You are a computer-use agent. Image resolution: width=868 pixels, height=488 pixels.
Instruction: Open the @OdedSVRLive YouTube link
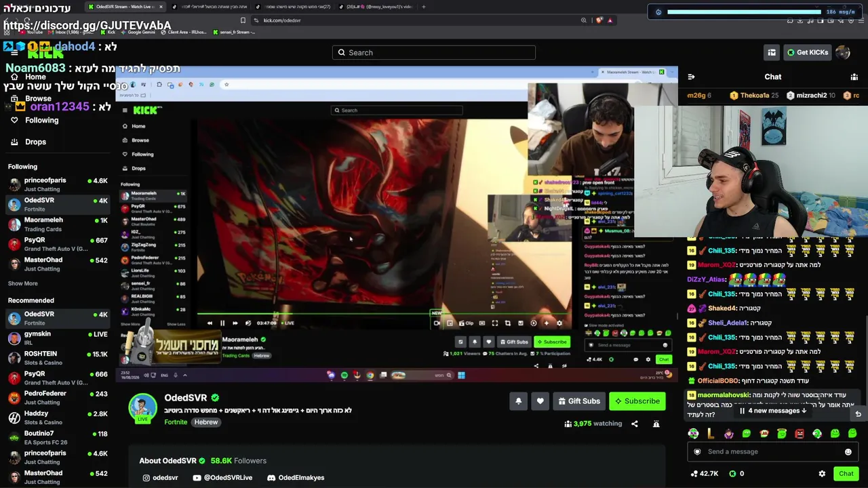pos(222,478)
